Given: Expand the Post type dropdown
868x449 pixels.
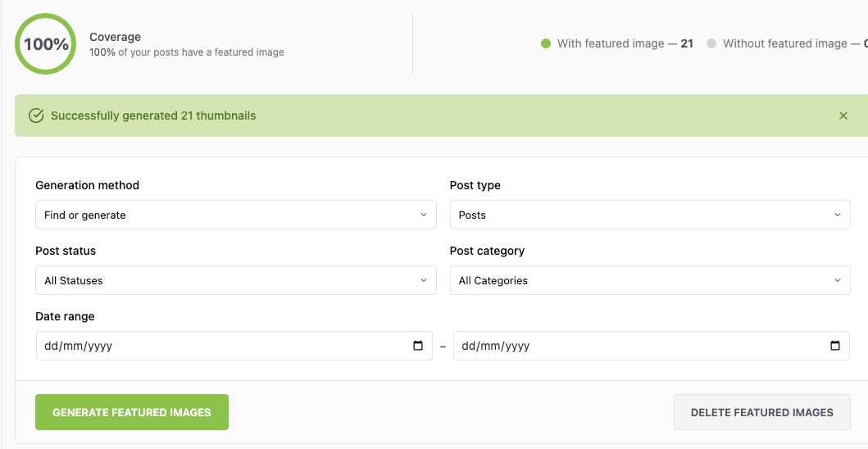Looking at the screenshot, I should point(650,215).
